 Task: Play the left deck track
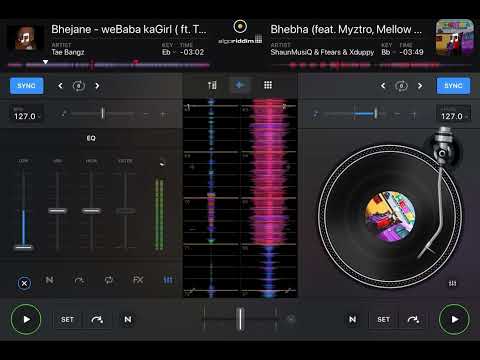[26, 319]
